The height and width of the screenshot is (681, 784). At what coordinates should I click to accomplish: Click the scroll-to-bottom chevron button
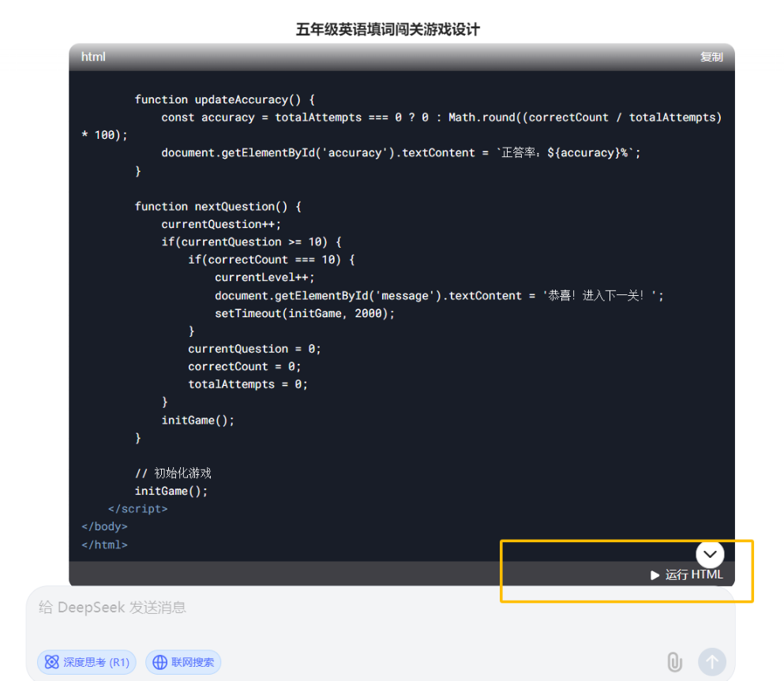pos(710,554)
